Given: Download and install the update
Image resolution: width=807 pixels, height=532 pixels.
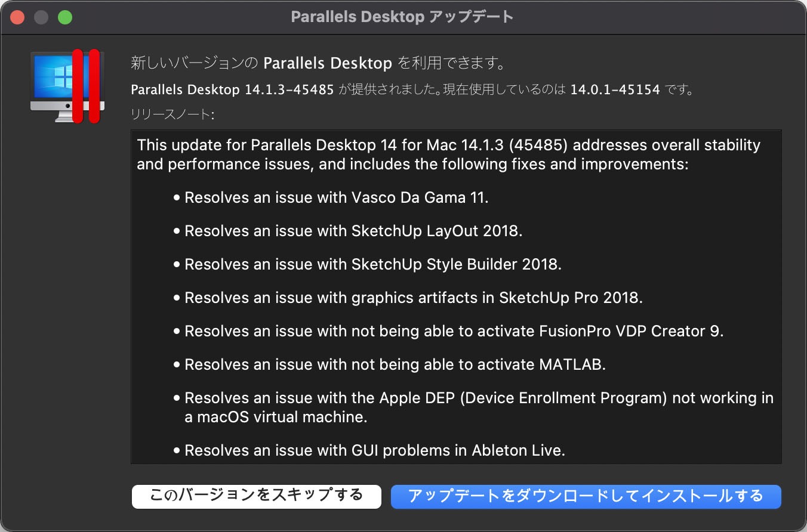Looking at the screenshot, I should (x=586, y=496).
